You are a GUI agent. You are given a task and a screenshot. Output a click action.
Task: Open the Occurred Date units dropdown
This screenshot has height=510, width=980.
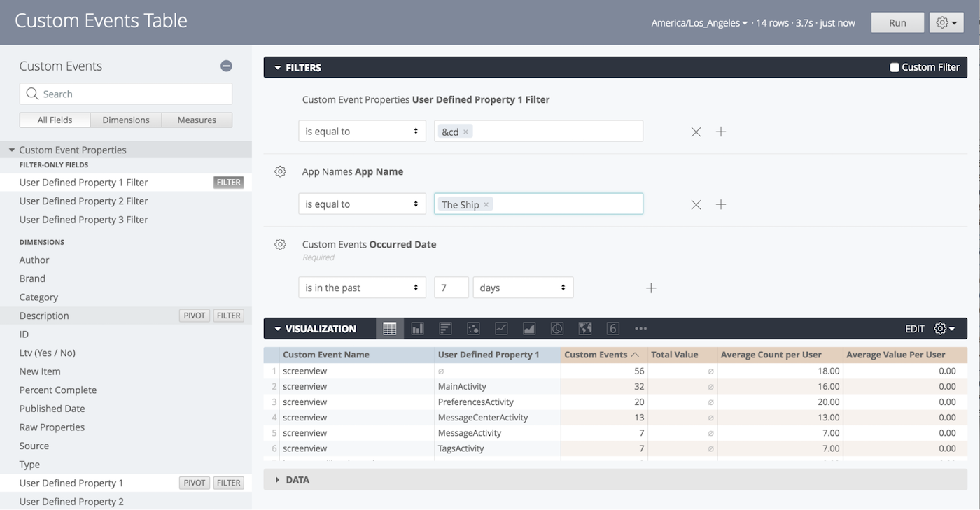pos(522,287)
